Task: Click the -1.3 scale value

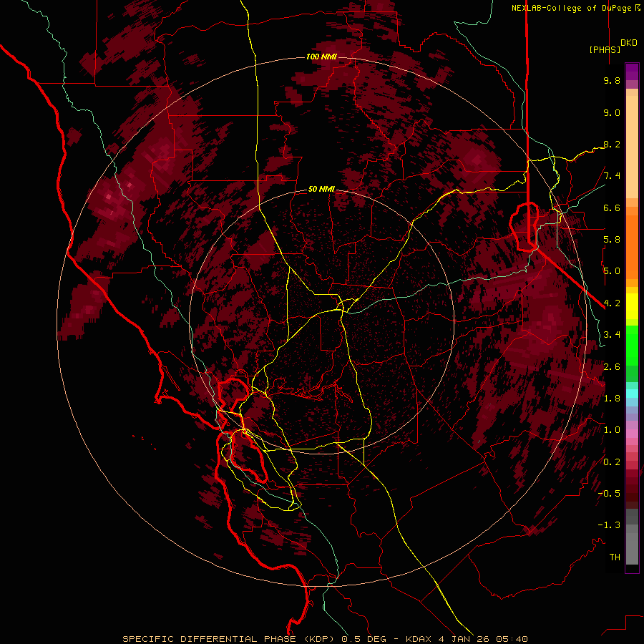Action: coord(609,525)
